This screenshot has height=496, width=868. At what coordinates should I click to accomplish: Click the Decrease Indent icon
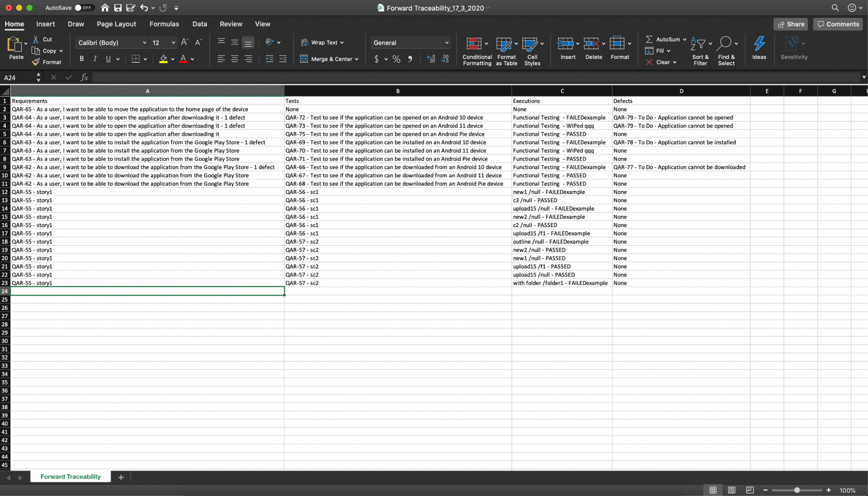coord(269,59)
